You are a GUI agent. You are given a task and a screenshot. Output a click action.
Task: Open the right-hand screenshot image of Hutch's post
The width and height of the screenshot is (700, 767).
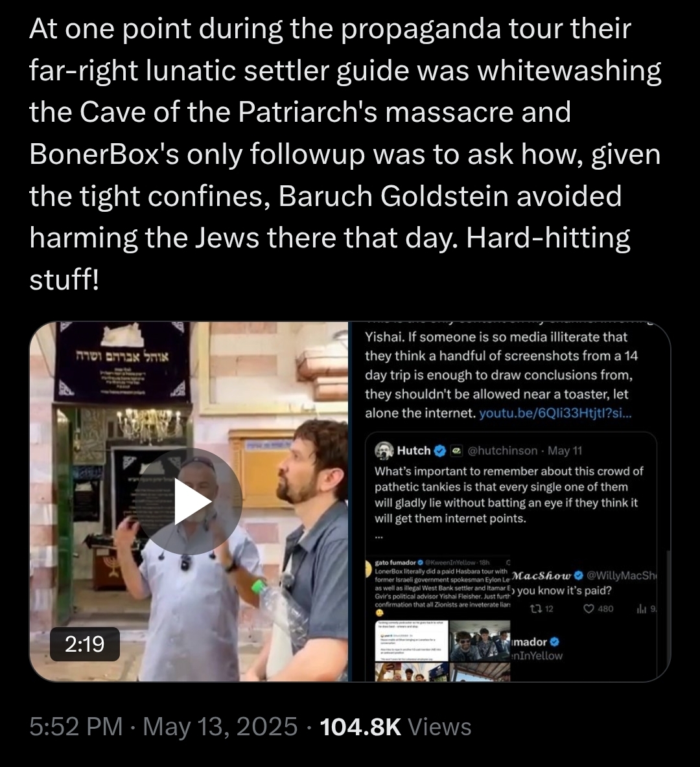click(510, 501)
